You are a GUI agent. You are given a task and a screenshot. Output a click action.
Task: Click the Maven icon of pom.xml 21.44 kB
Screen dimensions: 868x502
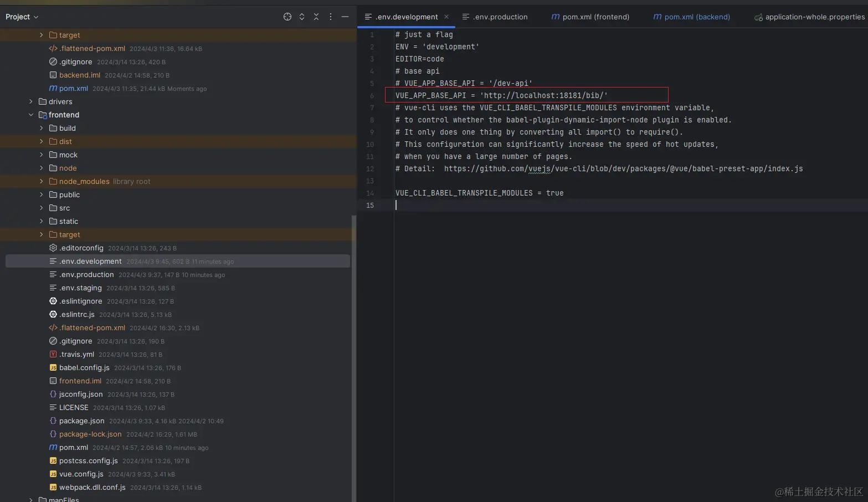click(x=53, y=88)
